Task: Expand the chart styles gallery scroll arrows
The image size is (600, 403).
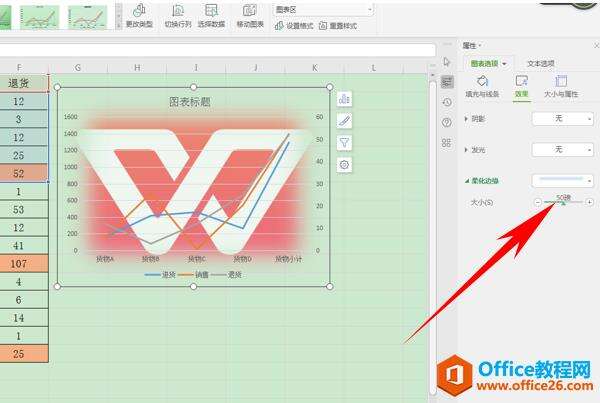Action: [119, 17]
